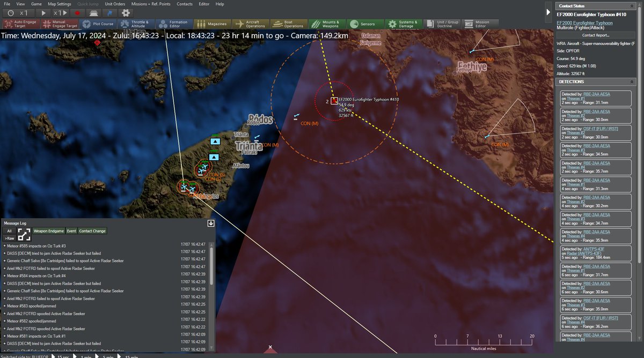Select the aircraft contact west of the Typhoon
This screenshot has width=644, height=358.
296,116
